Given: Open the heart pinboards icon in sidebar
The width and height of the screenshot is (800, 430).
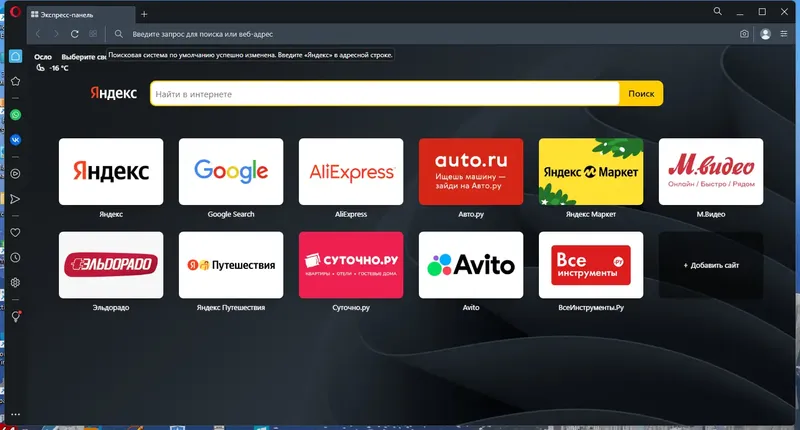Looking at the screenshot, I should click(x=15, y=233).
